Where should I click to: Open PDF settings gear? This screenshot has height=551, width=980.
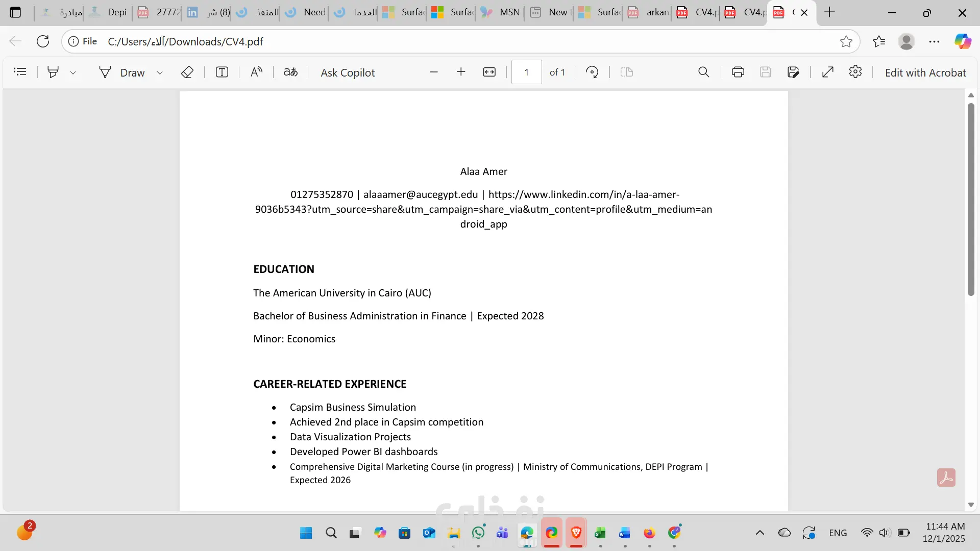click(855, 72)
